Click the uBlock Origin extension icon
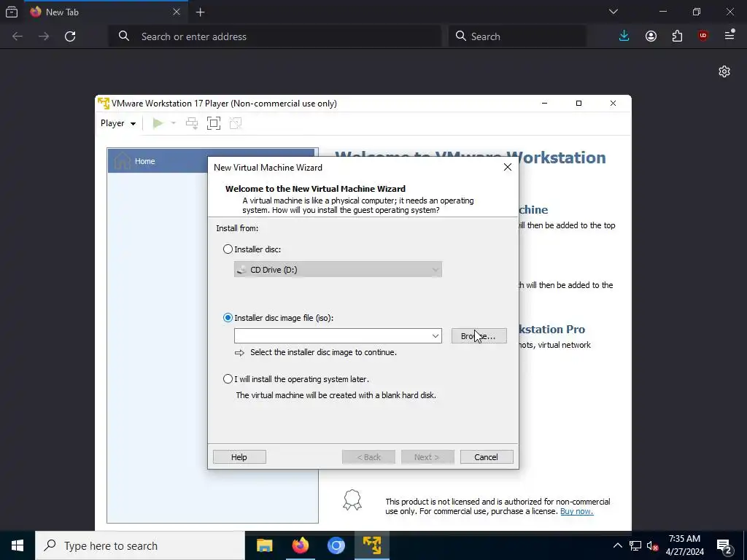Viewport: 747px width, 560px height. pyautogui.click(x=703, y=36)
